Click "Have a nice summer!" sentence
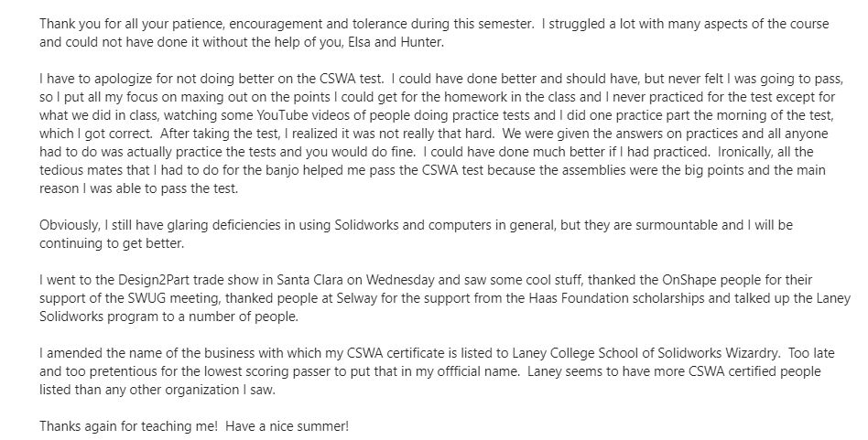The height and width of the screenshot is (440, 868). (288, 425)
